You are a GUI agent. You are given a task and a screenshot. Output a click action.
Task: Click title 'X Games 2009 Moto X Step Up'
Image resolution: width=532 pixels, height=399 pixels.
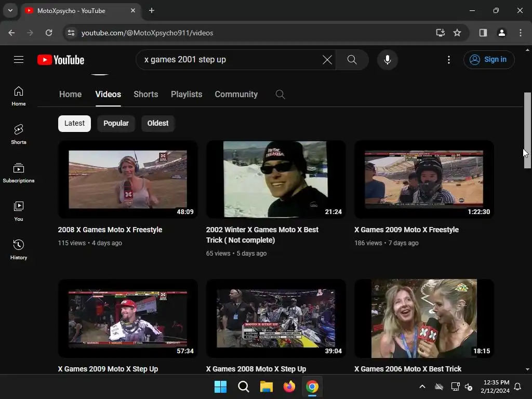[108, 369]
